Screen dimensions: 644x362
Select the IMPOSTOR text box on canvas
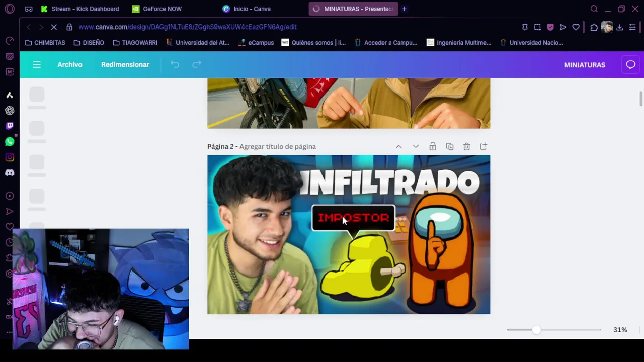click(353, 218)
